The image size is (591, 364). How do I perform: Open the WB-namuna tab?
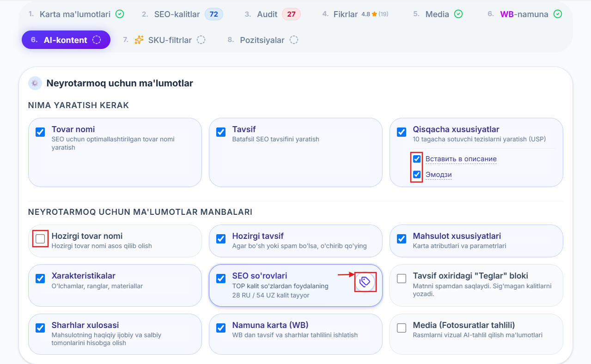click(x=524, y=14)
